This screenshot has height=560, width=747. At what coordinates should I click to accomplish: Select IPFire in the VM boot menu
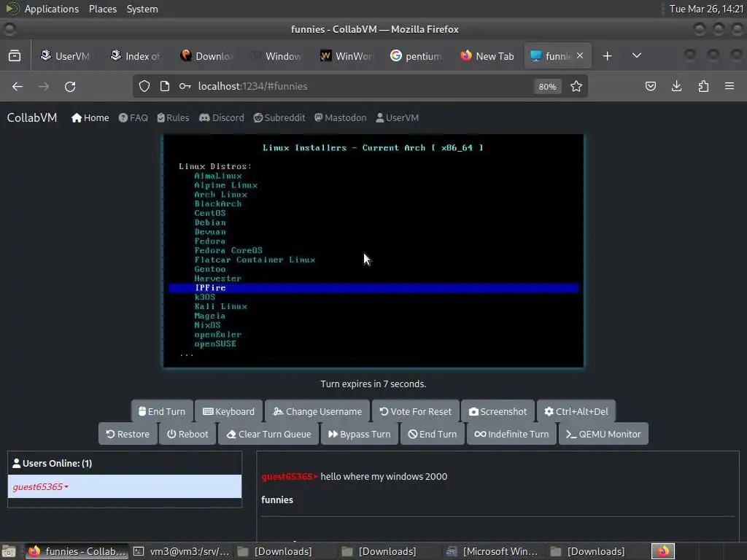[373, 287]
